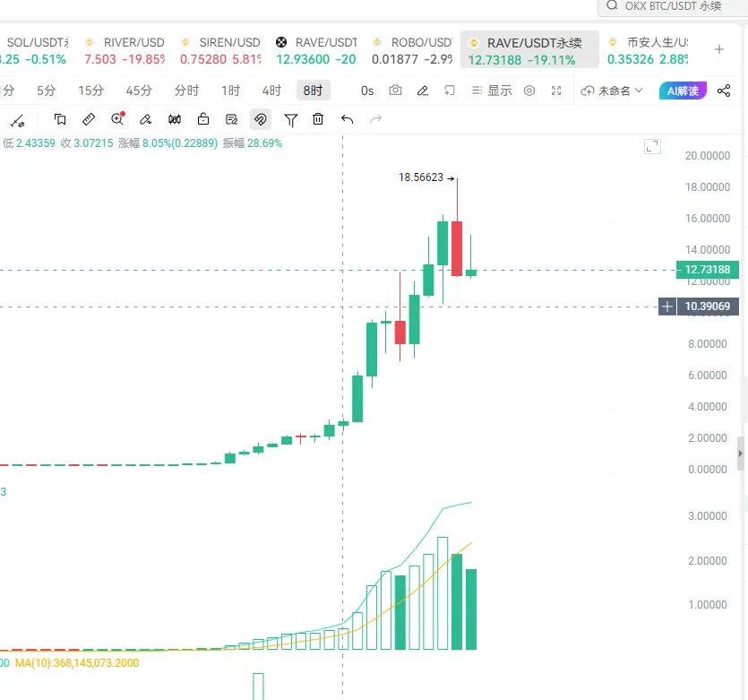Click the 涨幅 8.05% readout
This screenshot has height=700, width=748.
coord(168,143)
